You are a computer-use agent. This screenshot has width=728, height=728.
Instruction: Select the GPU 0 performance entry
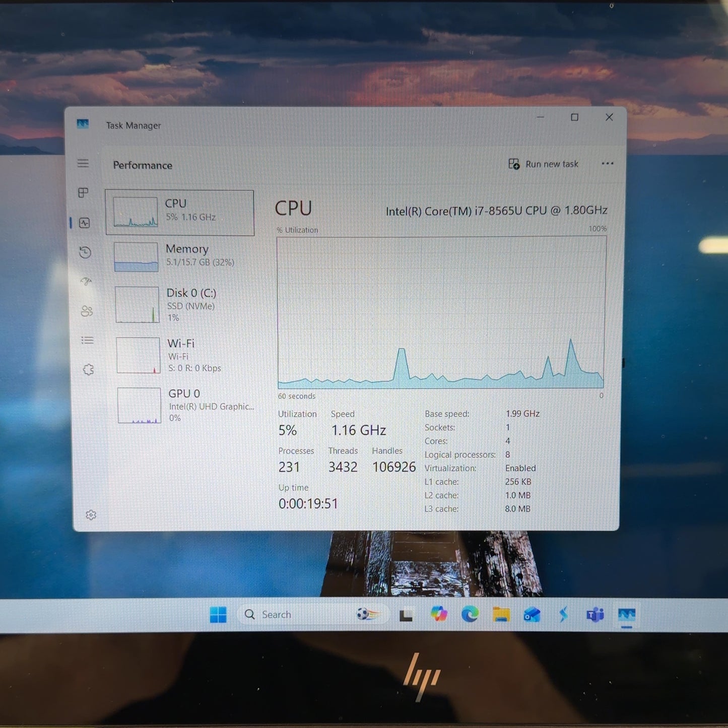(183, 405)
